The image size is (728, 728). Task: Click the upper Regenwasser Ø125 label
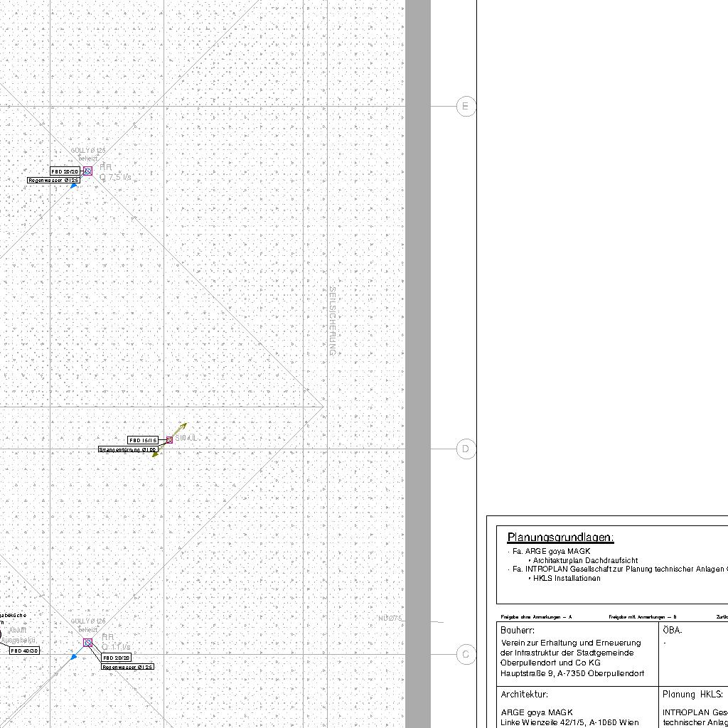(x=53, y=181)
